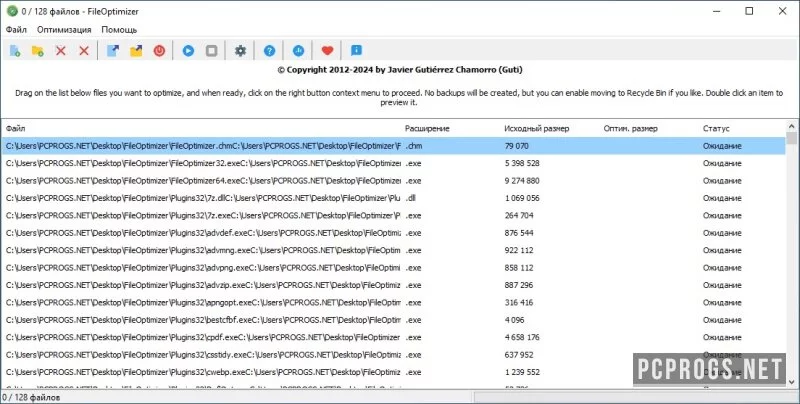The height and width of the screenshot is (404, 800).
Task: Select the advmng.exe file row
Action: pos(393,250)
